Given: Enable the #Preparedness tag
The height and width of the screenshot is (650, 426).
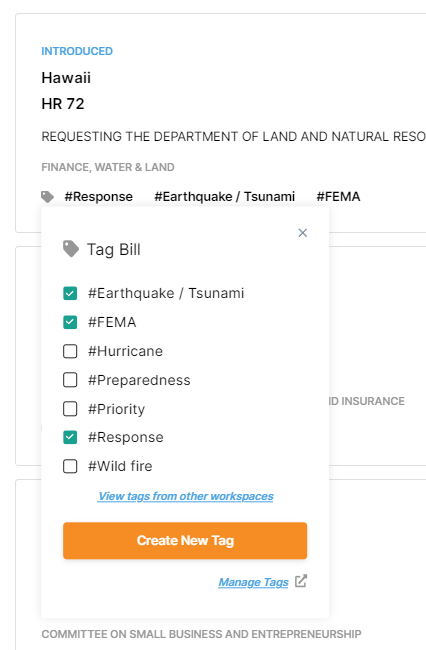Looking at the screenshot, I should (70, 380).
